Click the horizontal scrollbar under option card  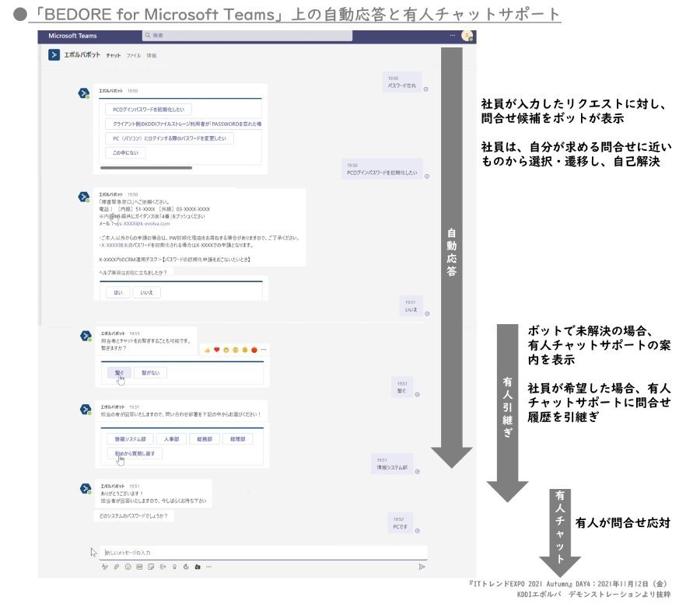coord(146,168)
